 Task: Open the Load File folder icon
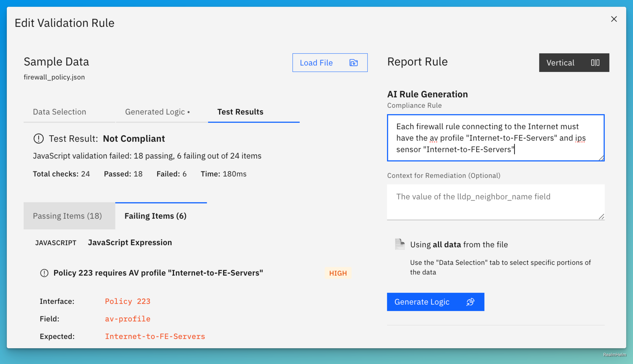(x=353, y=63)
